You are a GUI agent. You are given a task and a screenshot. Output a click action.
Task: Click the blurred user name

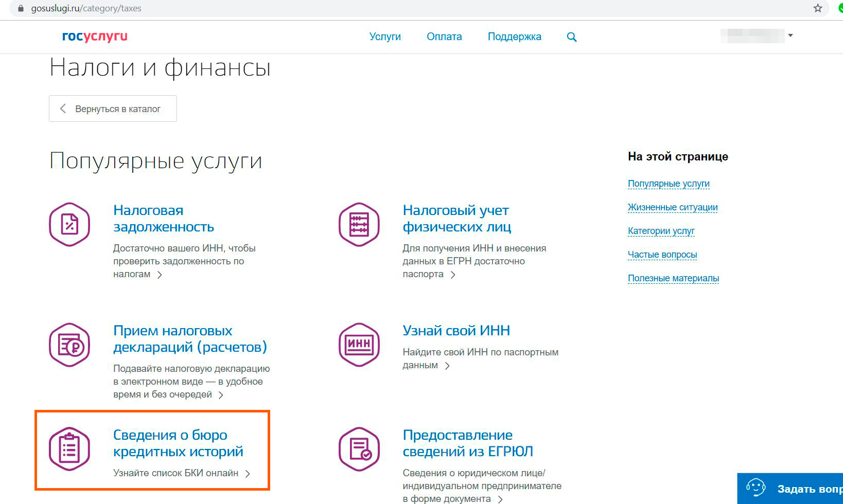[x=752, y=36]
